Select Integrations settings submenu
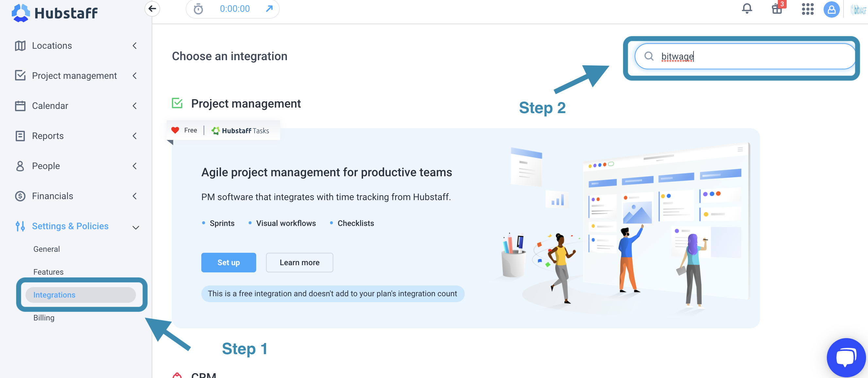868x378 pixels. point(80,295)
